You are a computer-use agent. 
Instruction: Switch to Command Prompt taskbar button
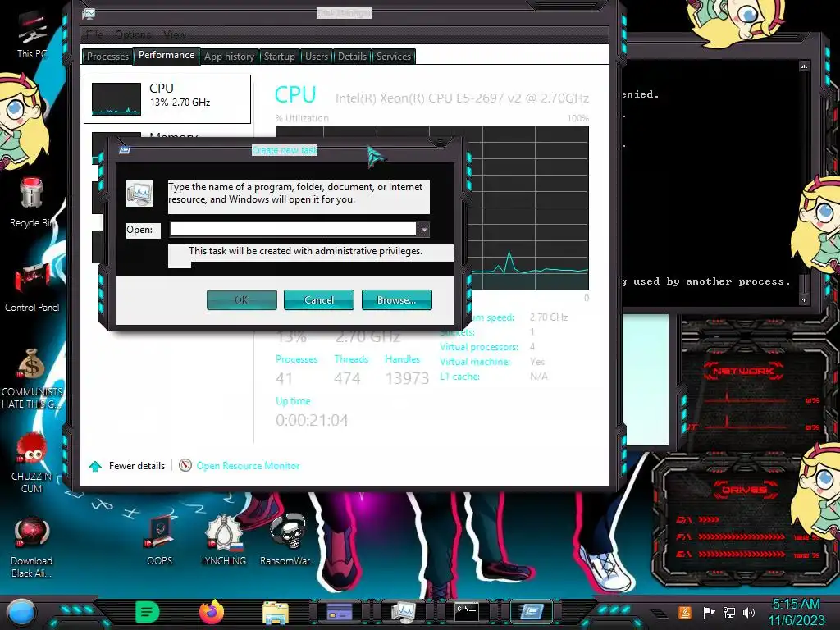[467, 611]
